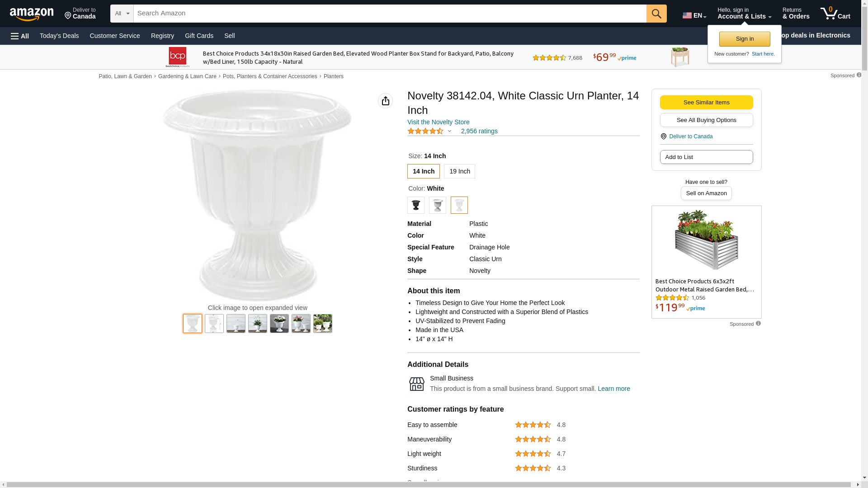868x488 pixels.
Task: Expand the star rating breakdown chevron
Action: (x=449, y=131)
